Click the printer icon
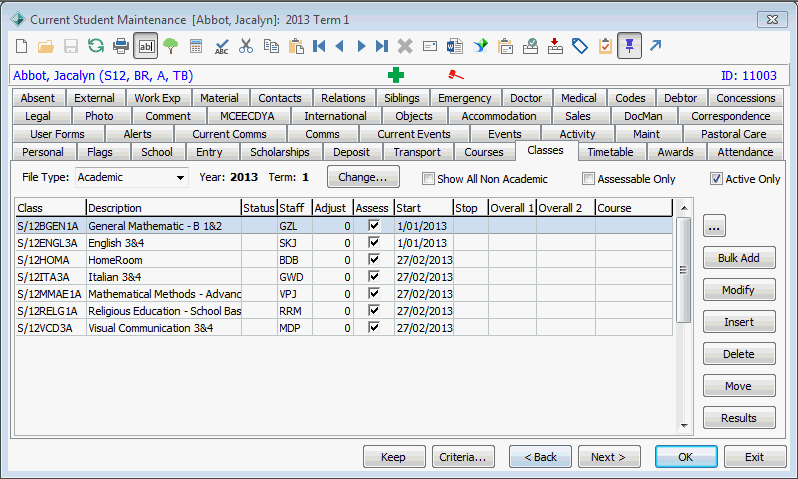The image size is (798, 479). click(x=121, y=46)
